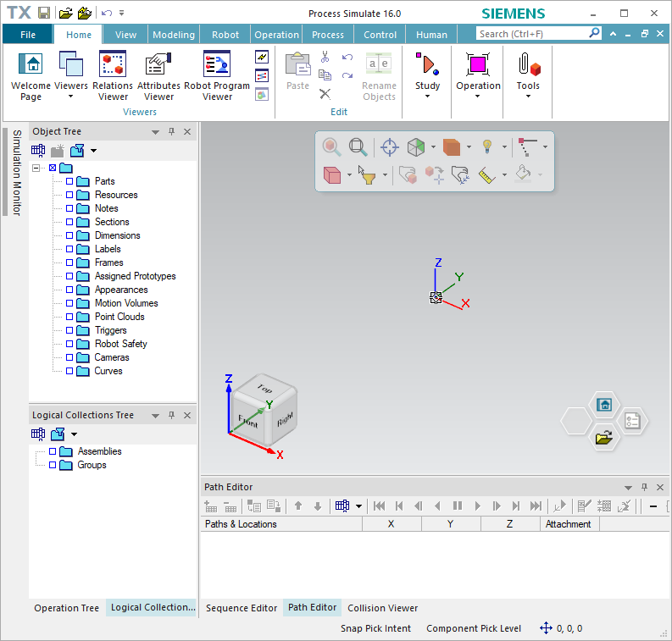Collapse the Object Tree root node
This screenshot has height=641, width=672.
pyautogui.click(x=36, y=168)
